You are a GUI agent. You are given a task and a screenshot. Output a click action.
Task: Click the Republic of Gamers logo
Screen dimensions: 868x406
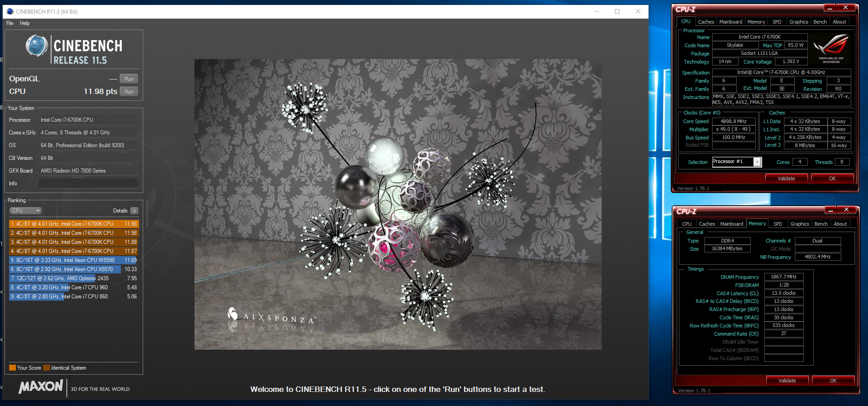click(x=831, y=49)
